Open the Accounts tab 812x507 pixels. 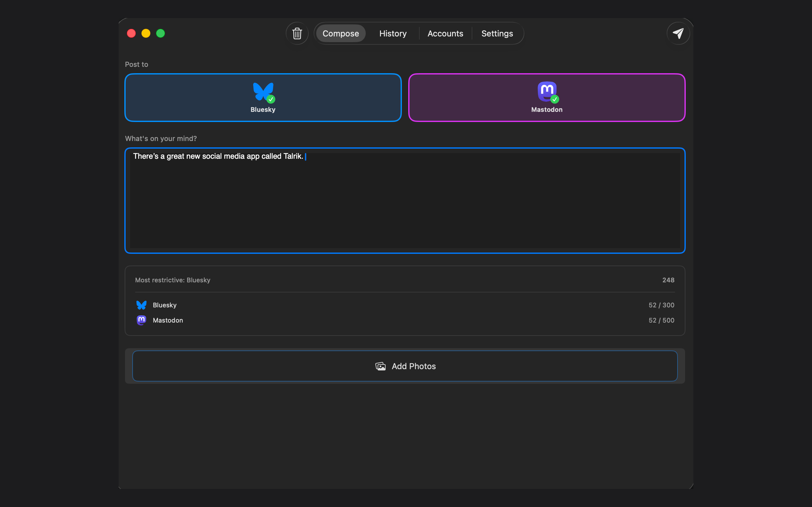(445, 33)
